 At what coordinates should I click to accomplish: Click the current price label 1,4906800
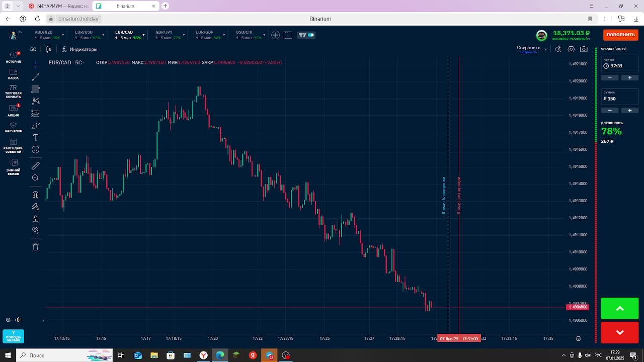click(x=578, y=307)
